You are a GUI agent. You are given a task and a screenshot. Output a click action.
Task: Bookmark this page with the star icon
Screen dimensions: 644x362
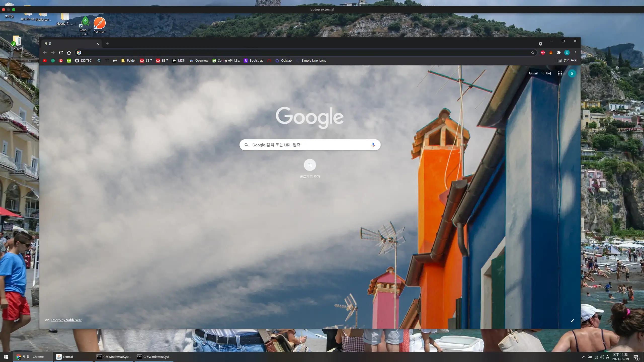coord(533,53)
